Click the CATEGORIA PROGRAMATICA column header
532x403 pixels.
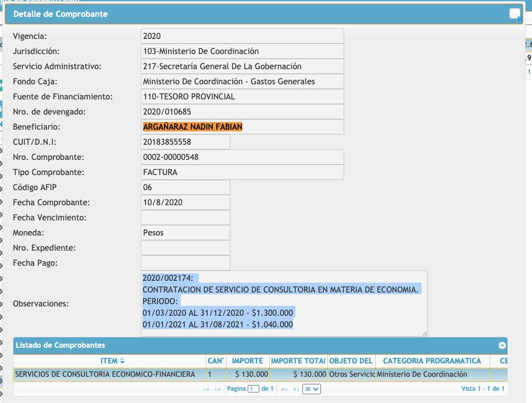[432, 361]
